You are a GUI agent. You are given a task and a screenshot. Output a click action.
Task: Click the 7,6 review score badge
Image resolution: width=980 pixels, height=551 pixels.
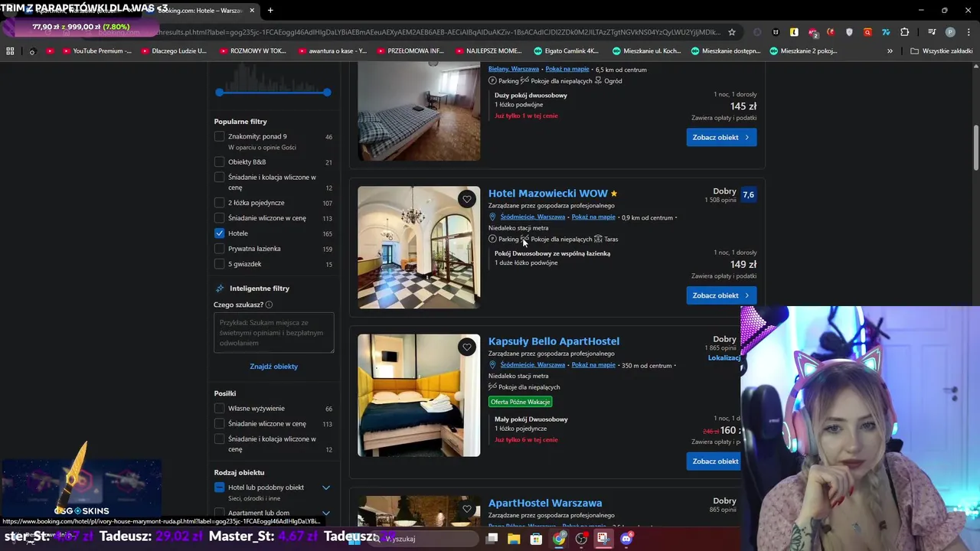pyautogui.click(x=748, y=194)
